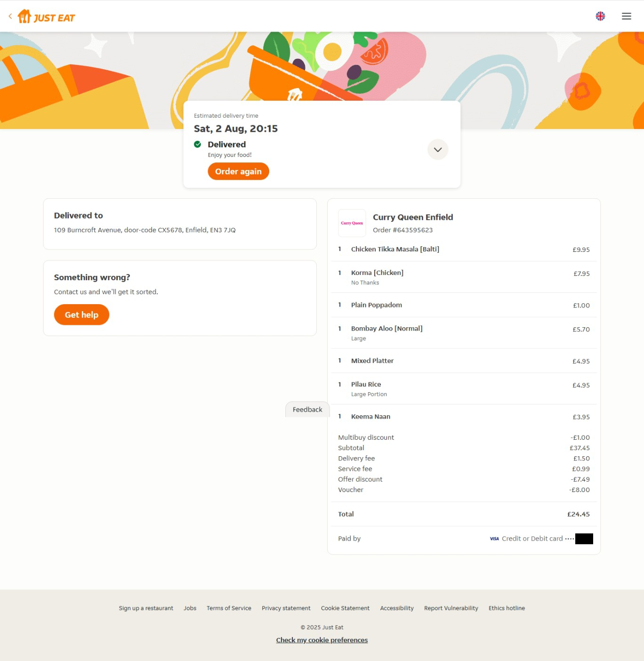This screenshot has height=661, width=644.
Task: Open the UK flag language selector
Action: 600,16
